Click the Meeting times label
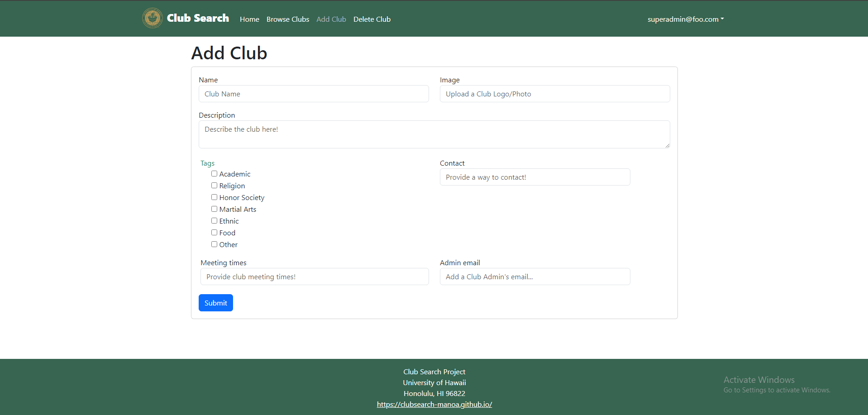The height and width of the screenshot is (415, 868). click(224, 262)
